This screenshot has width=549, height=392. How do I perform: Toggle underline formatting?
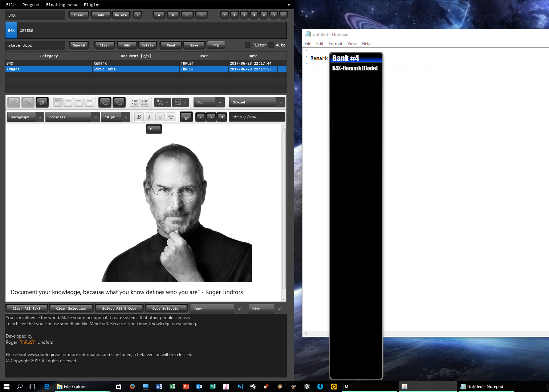click(160, 117)
